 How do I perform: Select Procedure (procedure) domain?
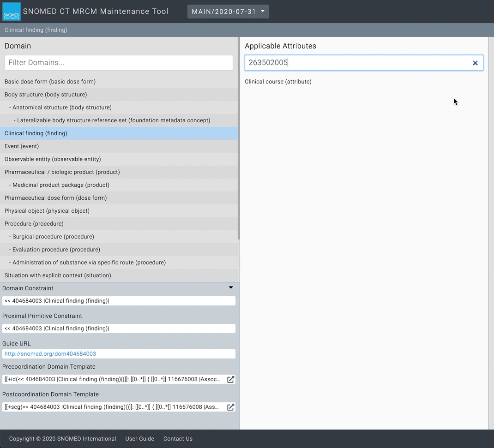point(119,223)
